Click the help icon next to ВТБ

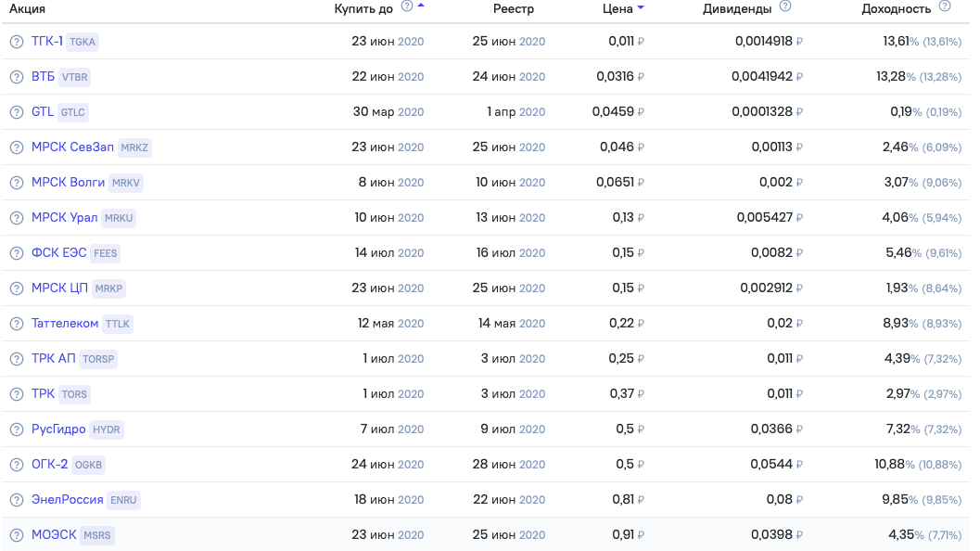[17, 77]
